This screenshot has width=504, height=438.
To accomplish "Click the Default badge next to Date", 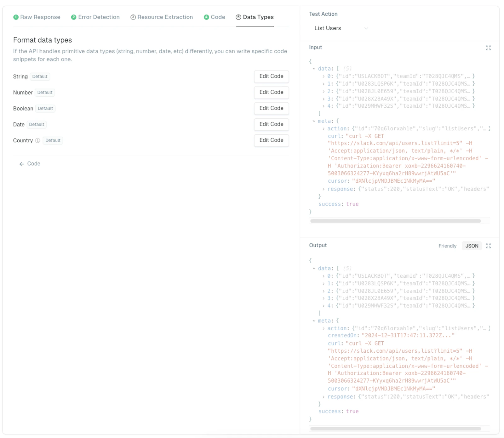I will pyautogui.click(x=37, y=125).
